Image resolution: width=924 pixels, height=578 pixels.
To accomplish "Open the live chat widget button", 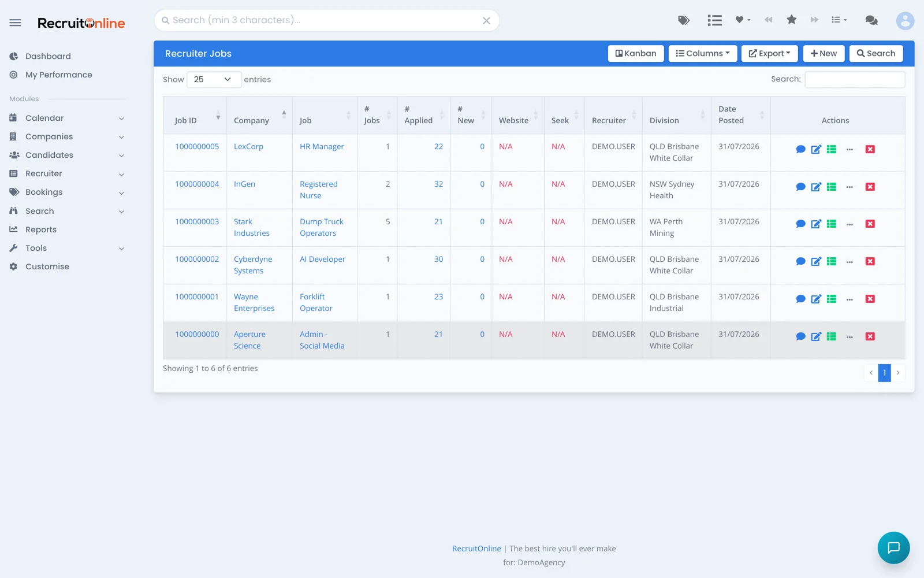I will (x=893, y=547).
